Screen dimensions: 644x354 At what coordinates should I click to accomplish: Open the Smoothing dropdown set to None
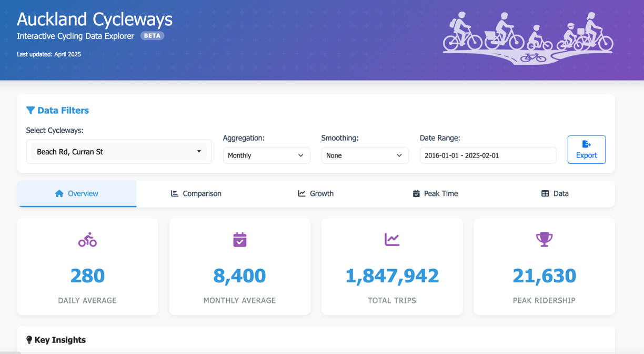365,155
